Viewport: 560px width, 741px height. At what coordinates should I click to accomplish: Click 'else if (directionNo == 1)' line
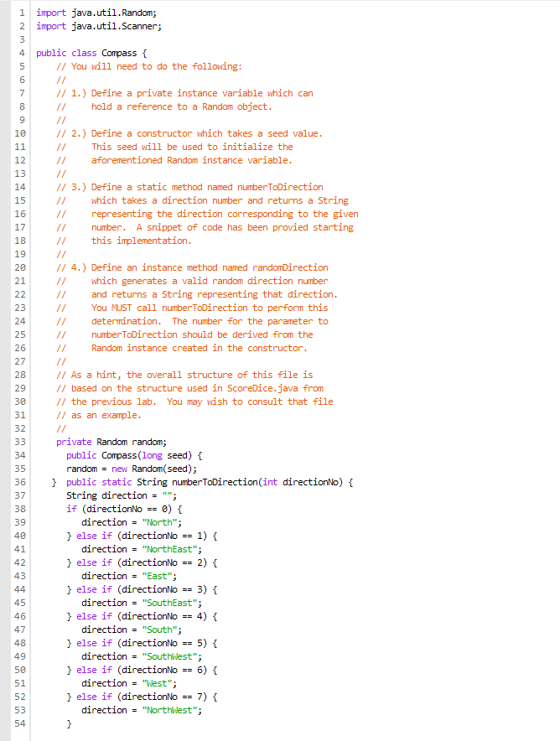click(142, 536)
